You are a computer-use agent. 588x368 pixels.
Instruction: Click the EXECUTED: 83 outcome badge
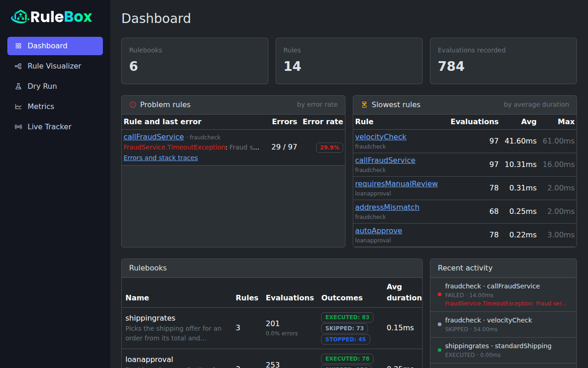click(x=347, y=317)
